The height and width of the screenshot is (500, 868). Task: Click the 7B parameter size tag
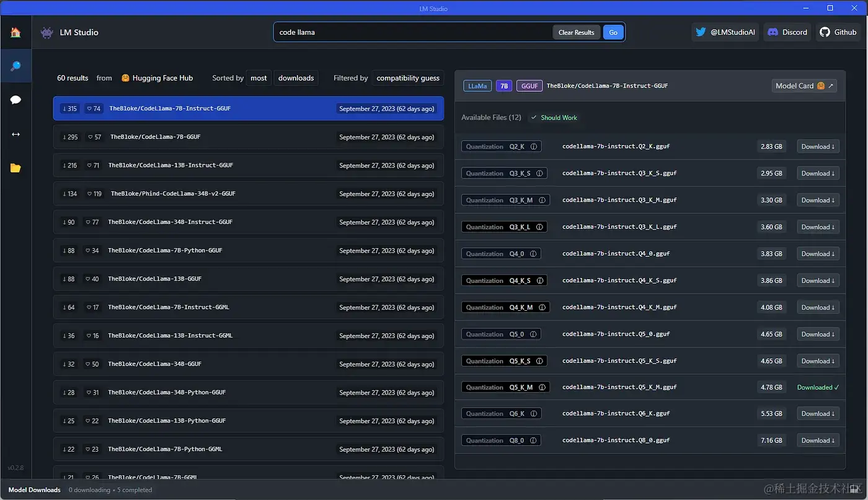[x=504, y=86]
